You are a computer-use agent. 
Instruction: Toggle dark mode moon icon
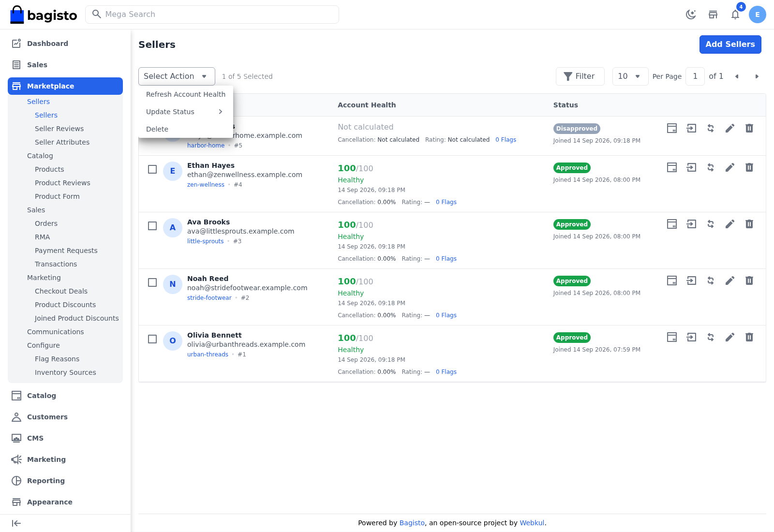point(691,15)
